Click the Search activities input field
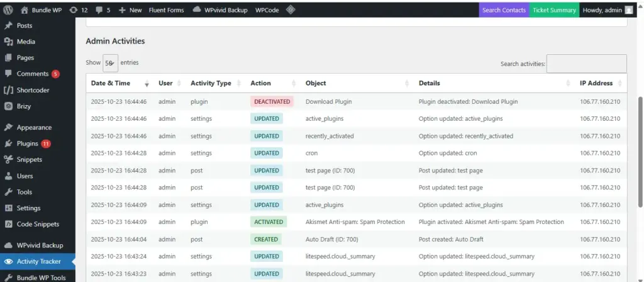The height and width of the screenshot is (282, 644). [587, 64]
